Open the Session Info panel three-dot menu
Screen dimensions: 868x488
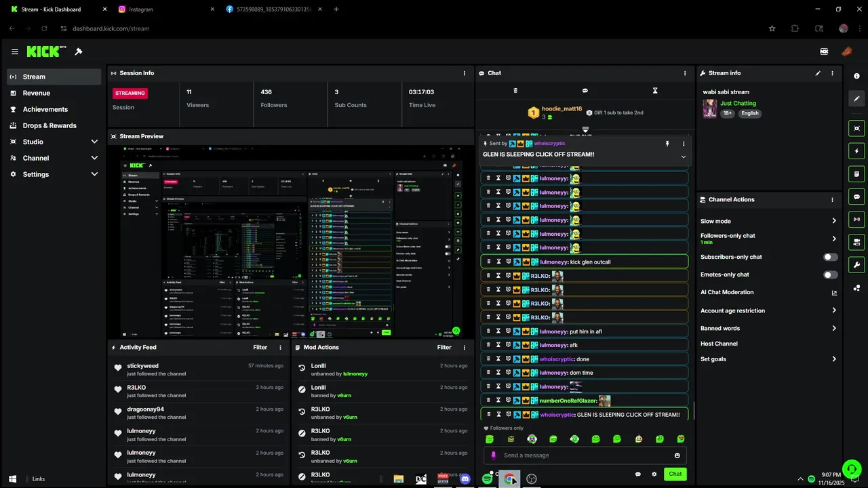click(465, 73)
